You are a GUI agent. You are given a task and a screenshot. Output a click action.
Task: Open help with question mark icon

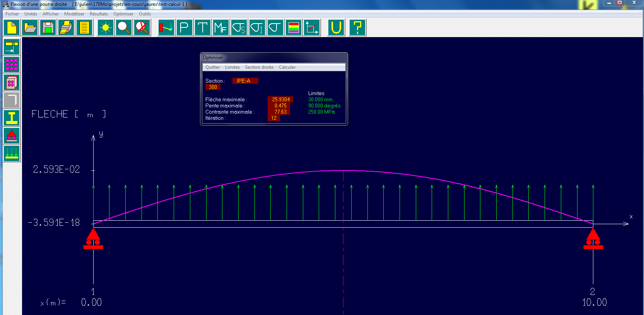click(x=357, y=28)
